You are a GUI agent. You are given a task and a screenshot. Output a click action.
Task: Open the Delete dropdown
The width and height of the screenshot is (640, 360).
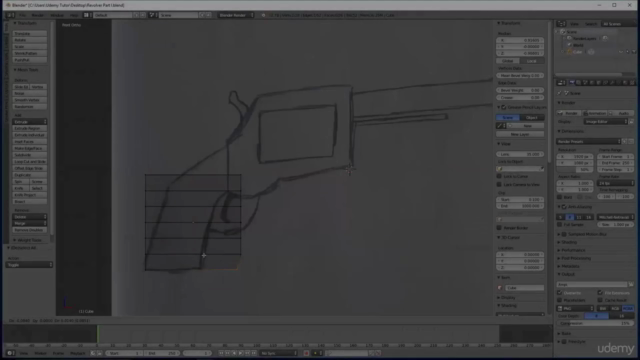coord(30,217)
